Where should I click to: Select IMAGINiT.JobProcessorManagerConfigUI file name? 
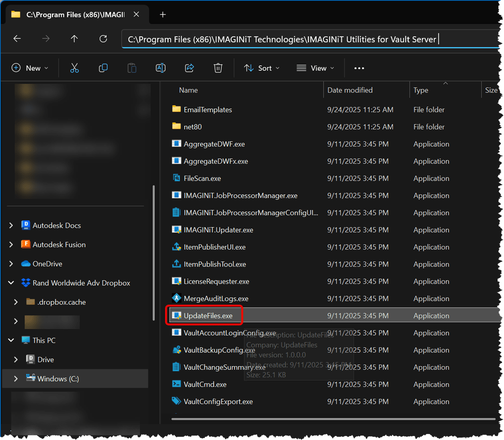pos(250,212)
